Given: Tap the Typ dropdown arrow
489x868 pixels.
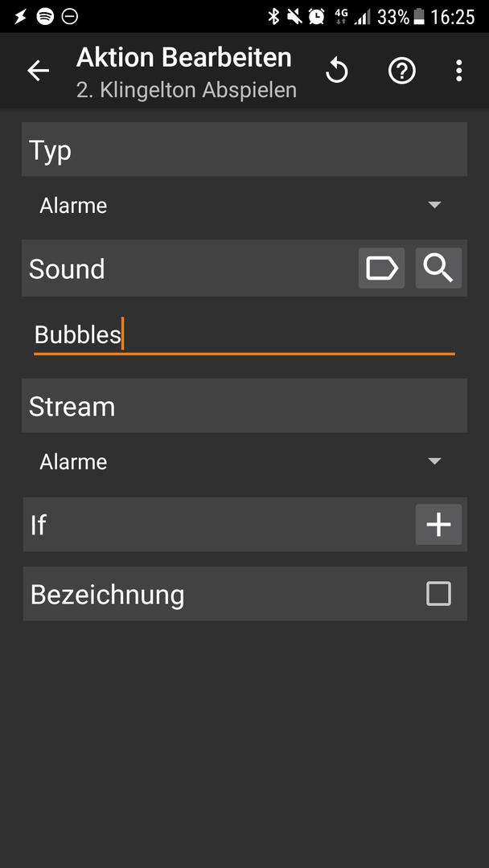Looking at the screenshot, I should pyautogui.click(x=435, y=206).
